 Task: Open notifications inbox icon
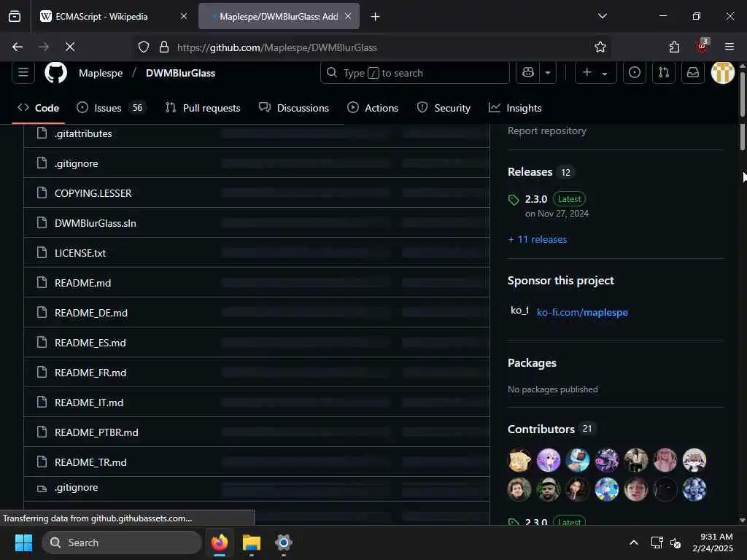pos(693,72)
